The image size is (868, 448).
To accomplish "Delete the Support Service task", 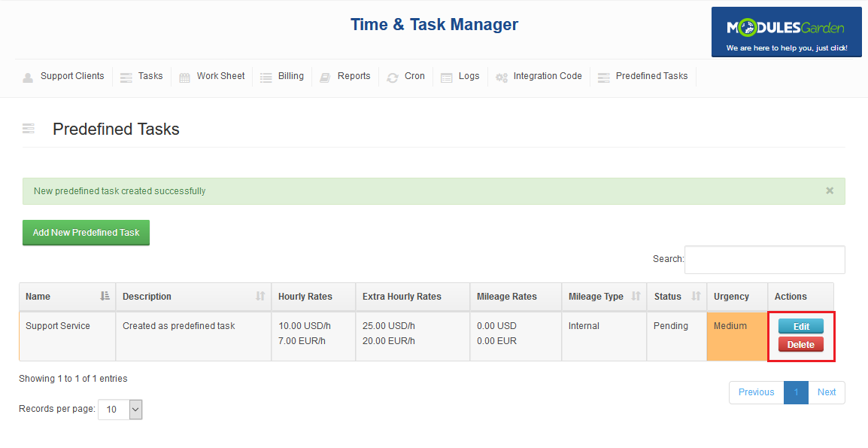I will 801,345.
